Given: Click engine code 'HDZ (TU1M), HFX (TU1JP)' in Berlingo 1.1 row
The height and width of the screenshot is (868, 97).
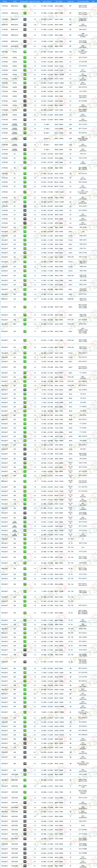Looking at the screenshot, I should tap(83, 6).
